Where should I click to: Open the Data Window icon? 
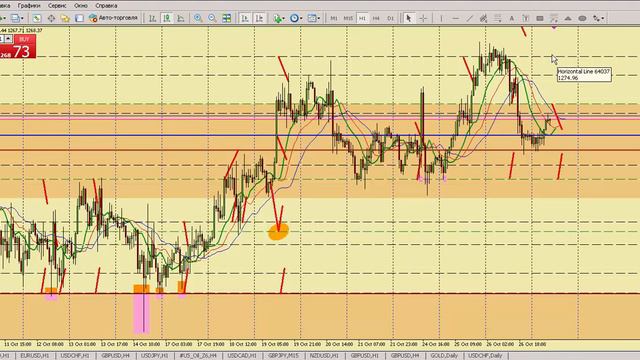(51, 18)
